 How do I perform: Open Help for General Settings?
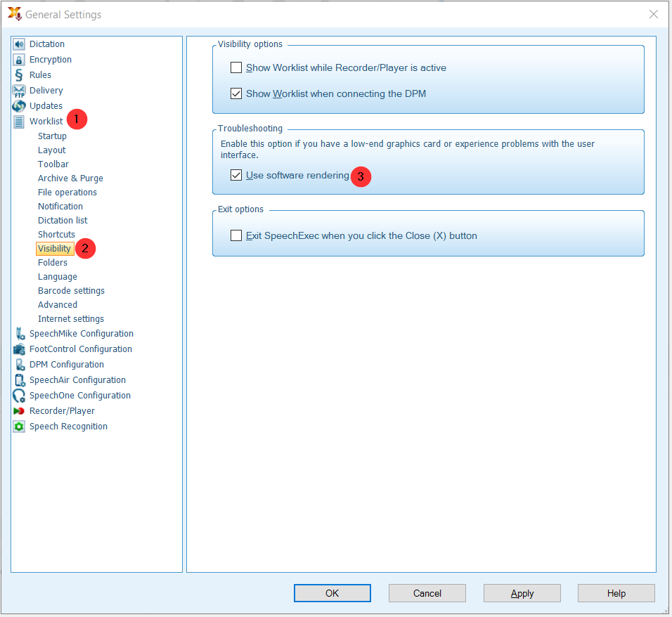(x=616, y=593)
